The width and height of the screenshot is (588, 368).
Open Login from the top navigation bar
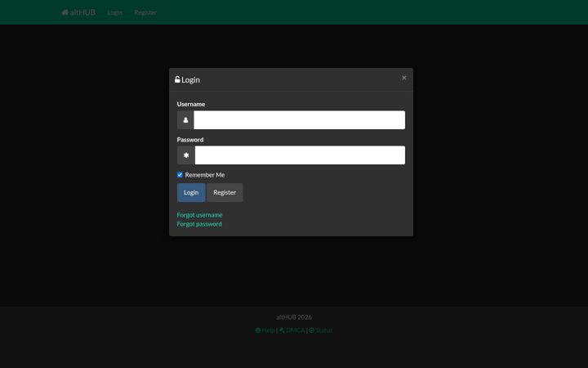click(115, 12)
